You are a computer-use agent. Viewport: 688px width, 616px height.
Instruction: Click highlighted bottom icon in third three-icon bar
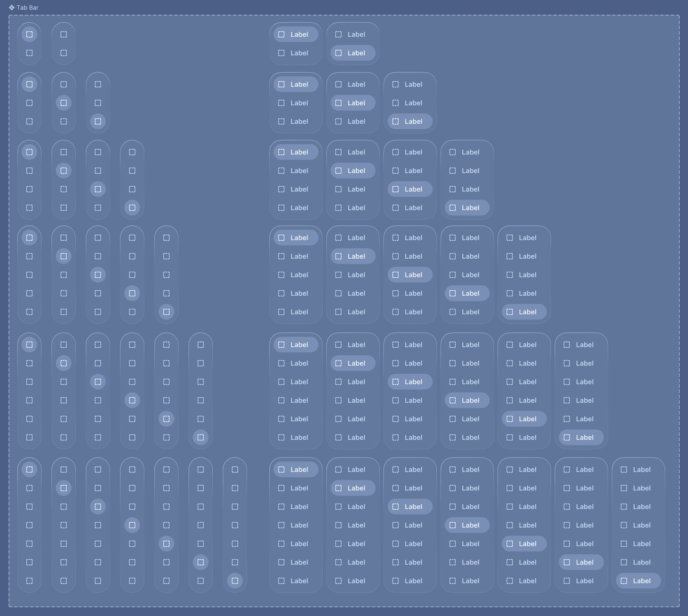click(x=98, y=121)
